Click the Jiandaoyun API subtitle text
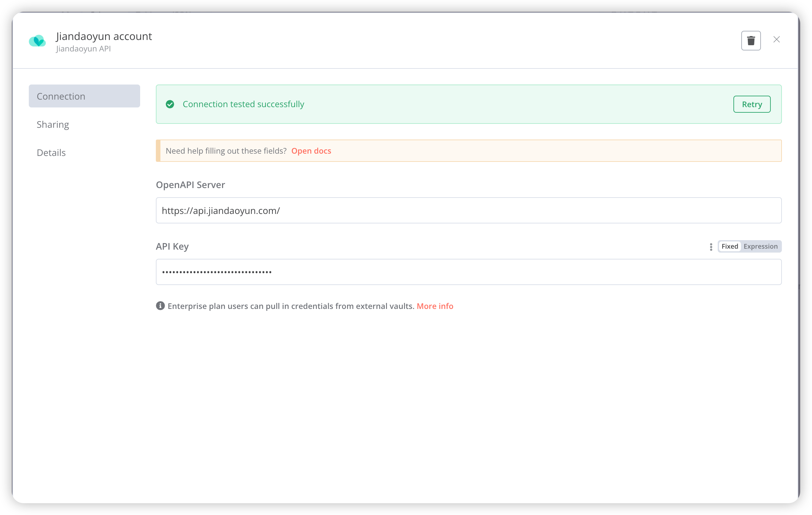812x515 pixels. tap(83, 48)
